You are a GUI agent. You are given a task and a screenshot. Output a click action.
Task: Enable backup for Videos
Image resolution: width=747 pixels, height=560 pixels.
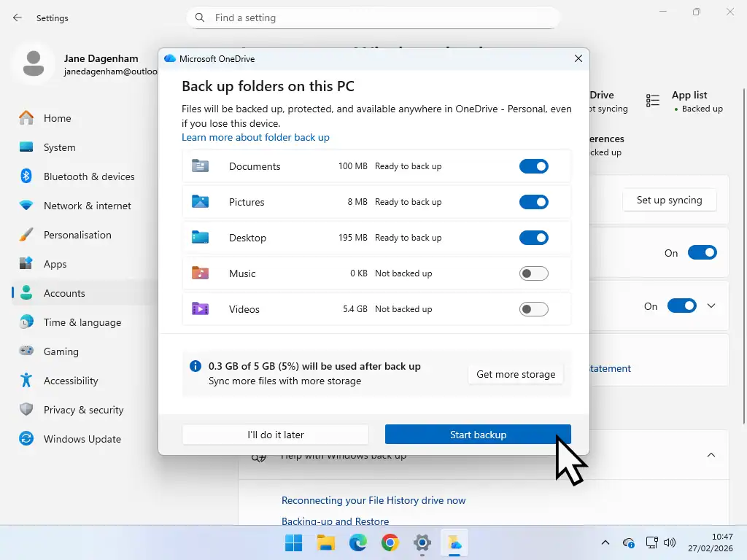coord(533,308)
